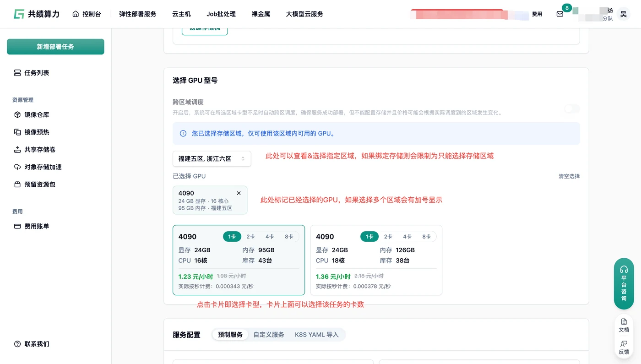Screen dimensions: 641x364
Task: Click the 共绩算力 logo icon
Action: [19, 14]
